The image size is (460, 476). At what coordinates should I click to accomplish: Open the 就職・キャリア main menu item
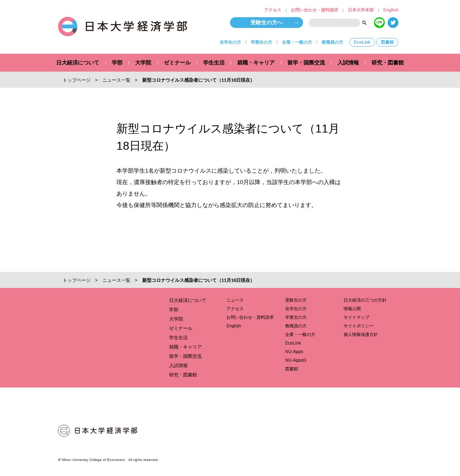coord(256,63)
